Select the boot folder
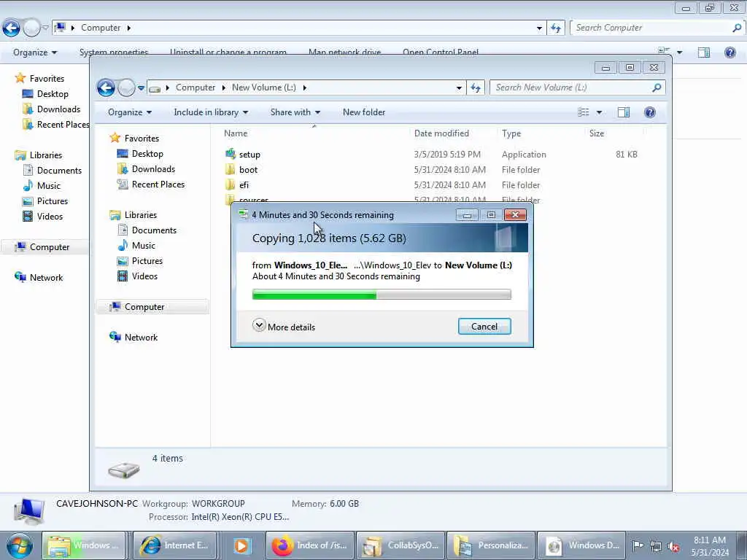The width and height of the screenshot is (747, 560). pyautogui.click(x=248, y=169)
